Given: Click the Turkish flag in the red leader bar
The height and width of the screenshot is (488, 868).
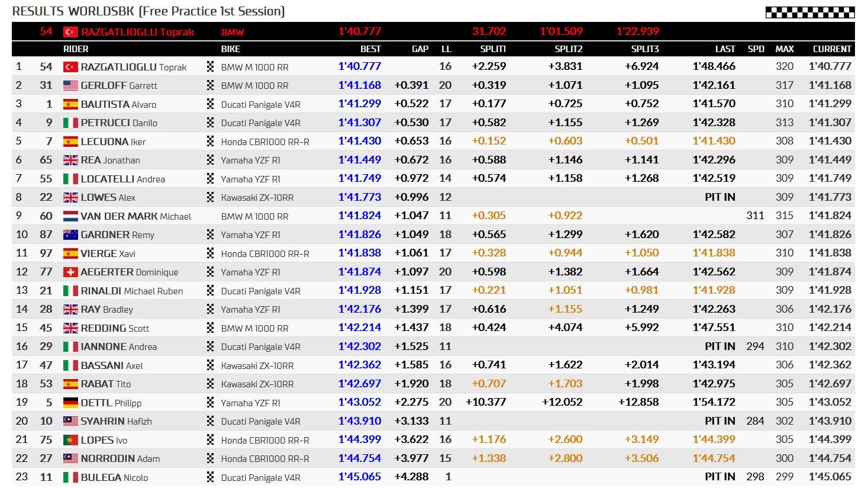Looking at the screenshot, I should tap(71, 32).
